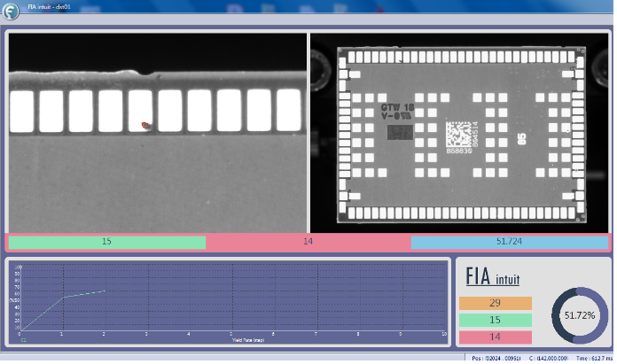Click the red defect marker on pad
This screenshot has width=617, height=364.
tap(146, 126)
